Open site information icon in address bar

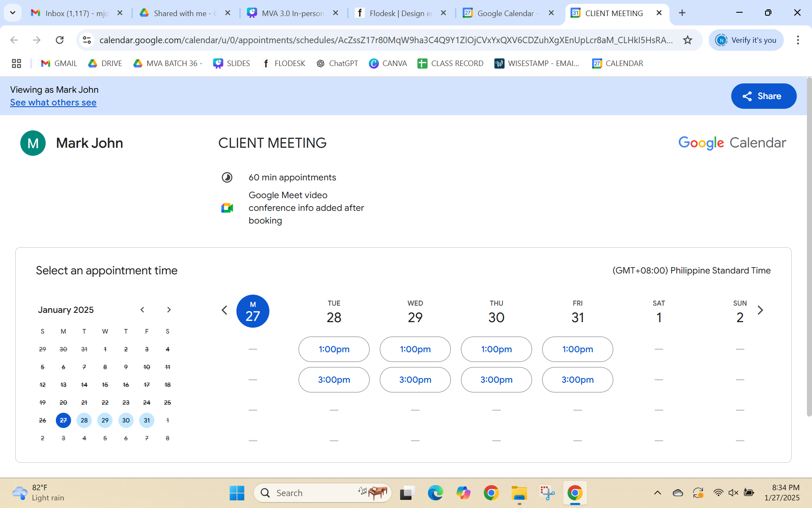coord(87,40)
